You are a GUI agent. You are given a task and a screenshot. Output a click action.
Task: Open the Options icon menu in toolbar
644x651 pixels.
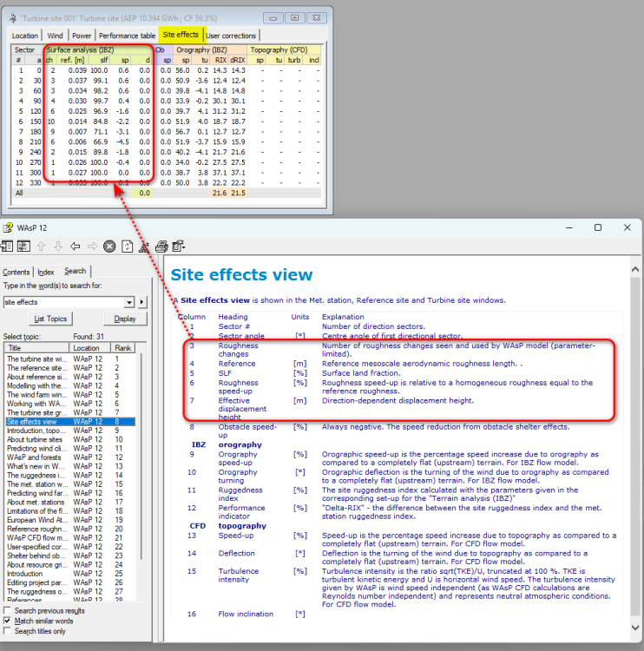coord(179,247)
